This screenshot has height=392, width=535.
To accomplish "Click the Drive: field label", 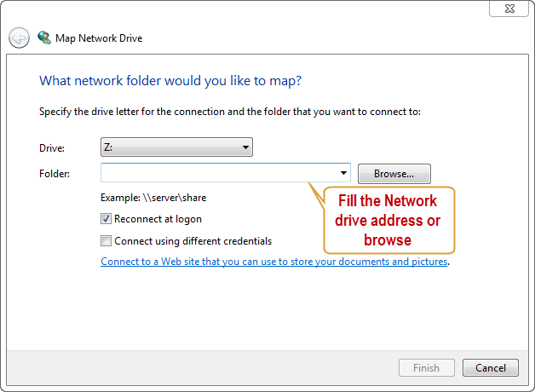I will 52,148.
